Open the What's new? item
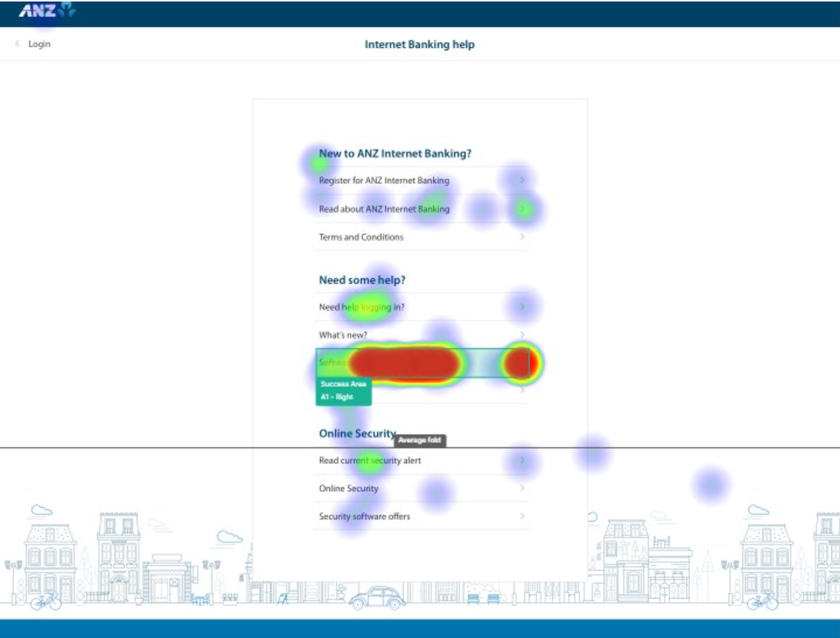 pos(343,335)
